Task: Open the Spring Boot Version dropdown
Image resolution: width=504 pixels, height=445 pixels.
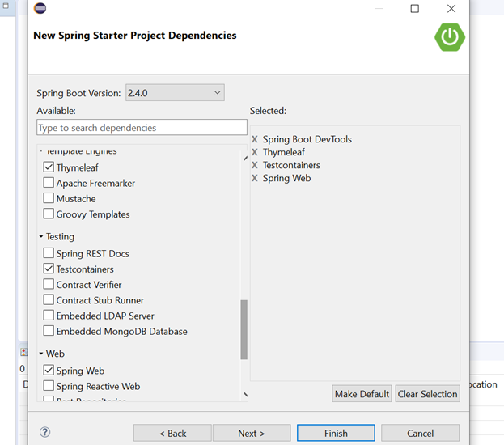Action: [175, 93]
